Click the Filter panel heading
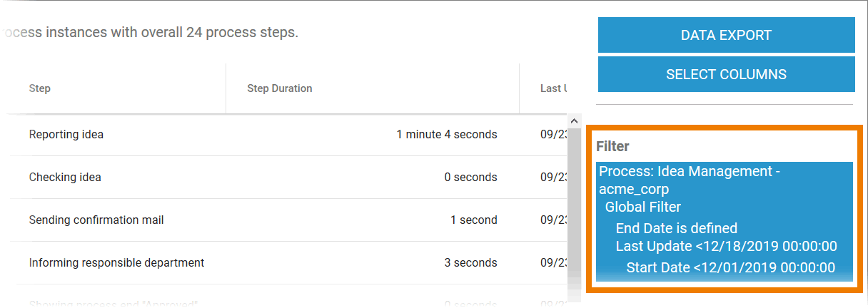The image size is (868, 308). [x=612, y=146]
